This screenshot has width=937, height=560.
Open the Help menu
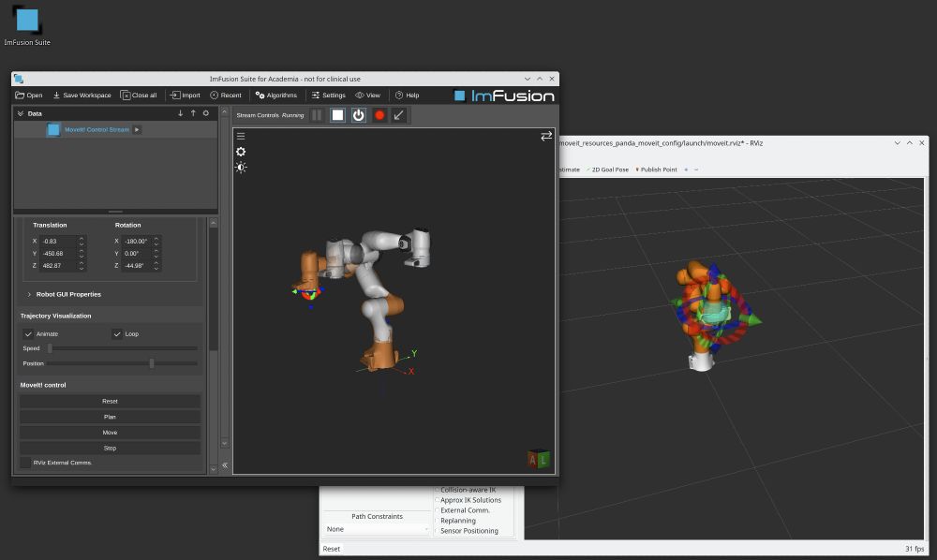tap(407, 95)
